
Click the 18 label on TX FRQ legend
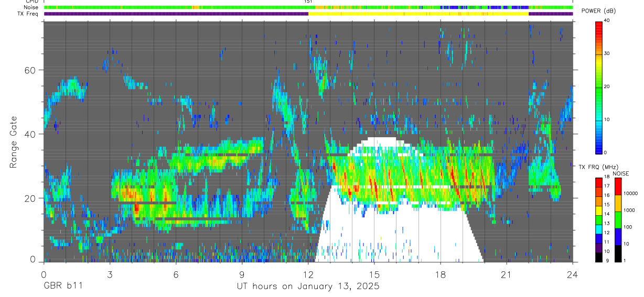coord(607,177)
